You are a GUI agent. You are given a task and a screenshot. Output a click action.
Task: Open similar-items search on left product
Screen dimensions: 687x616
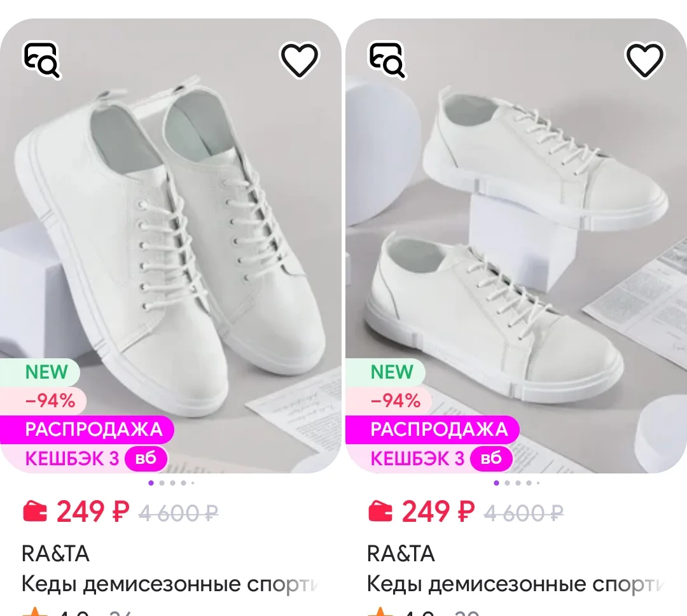pyautogui.click(x=41, y=60)
